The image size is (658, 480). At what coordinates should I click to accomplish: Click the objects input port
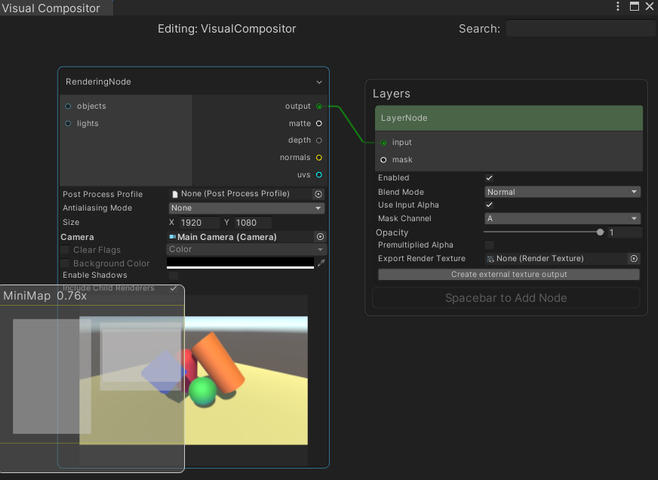pyautogui.click(x=68, y=106)
